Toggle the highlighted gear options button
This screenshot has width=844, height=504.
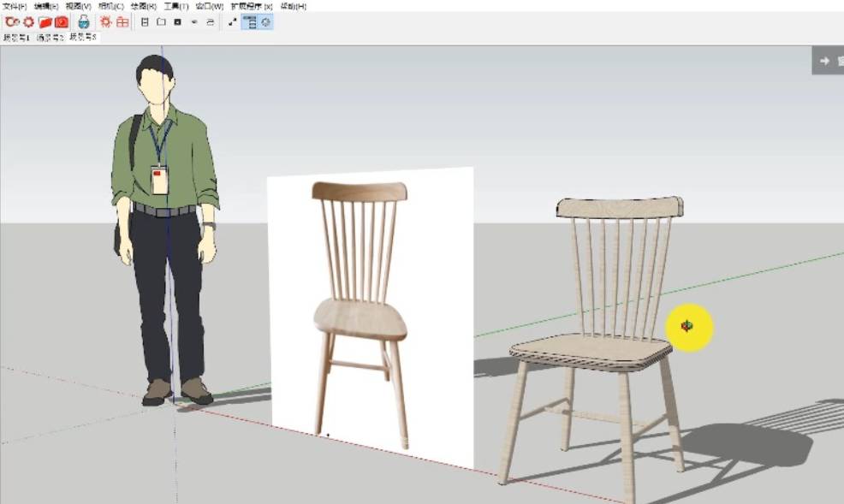click(x=266, y=22)
